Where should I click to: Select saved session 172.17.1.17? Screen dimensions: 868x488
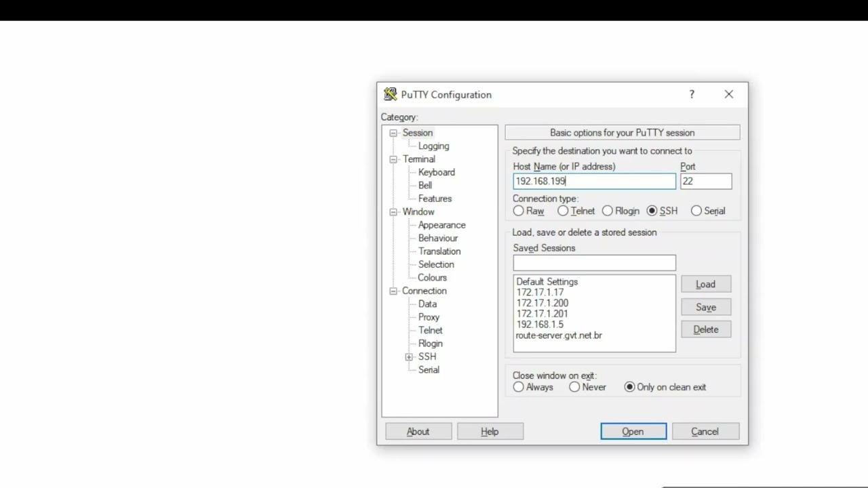(540, 293)
